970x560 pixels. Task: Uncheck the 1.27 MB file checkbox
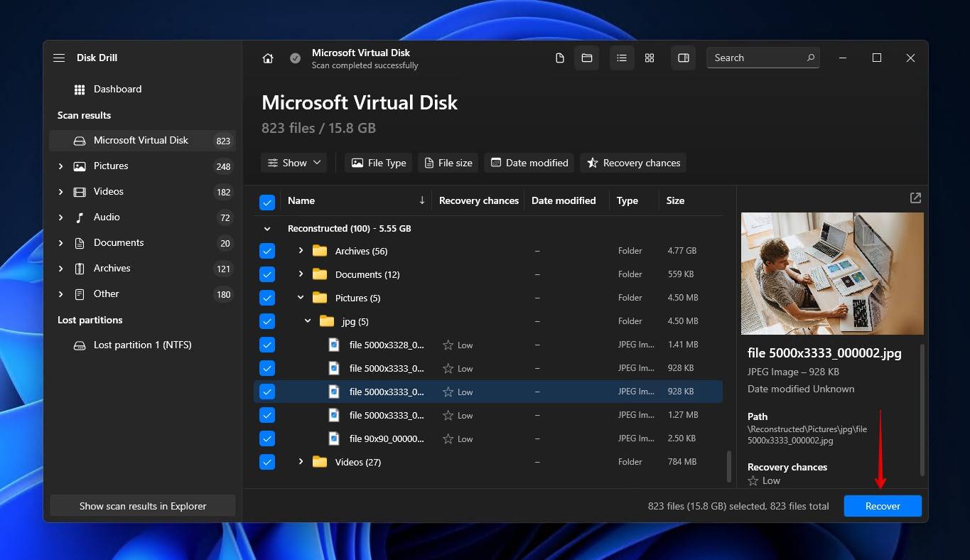pos(267,415)
